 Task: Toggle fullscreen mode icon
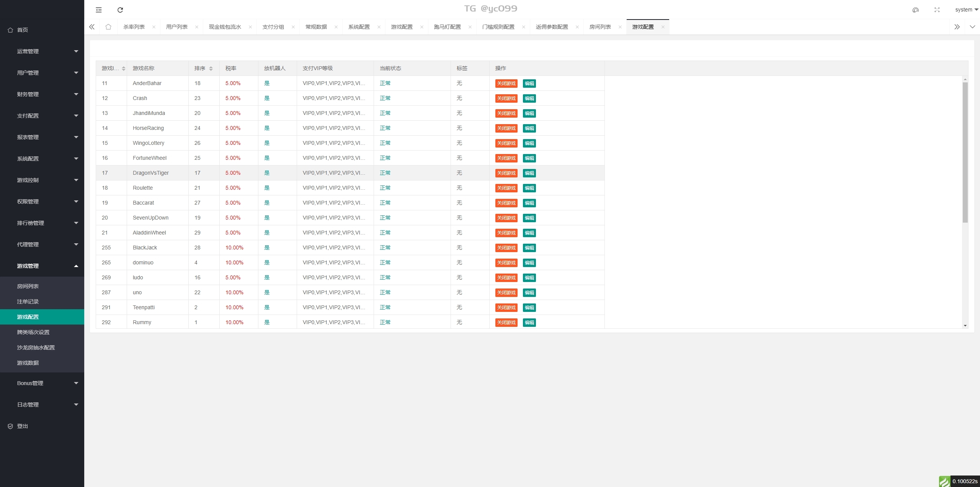click(937, 10)
